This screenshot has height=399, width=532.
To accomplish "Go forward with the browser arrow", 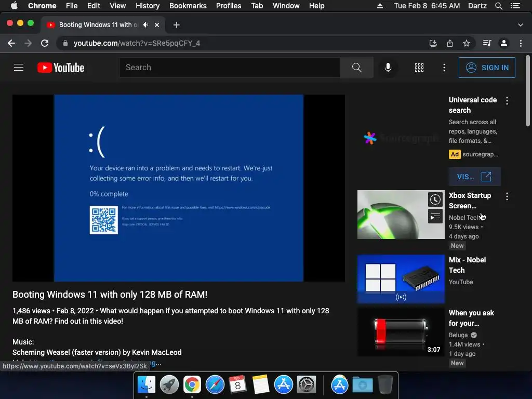I will 28,43.
